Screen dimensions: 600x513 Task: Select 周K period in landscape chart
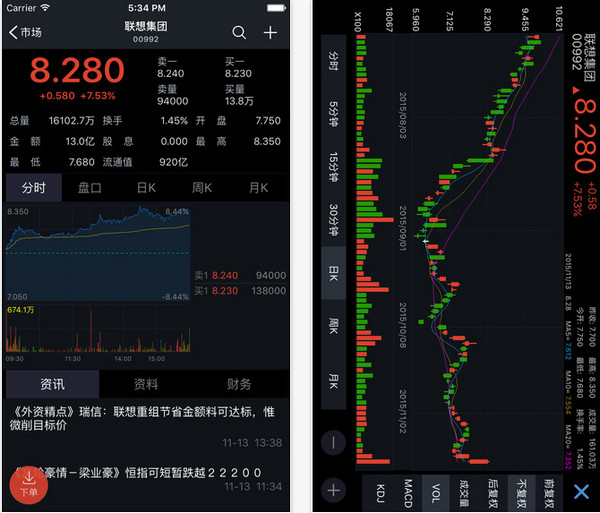tap(333, 326)
